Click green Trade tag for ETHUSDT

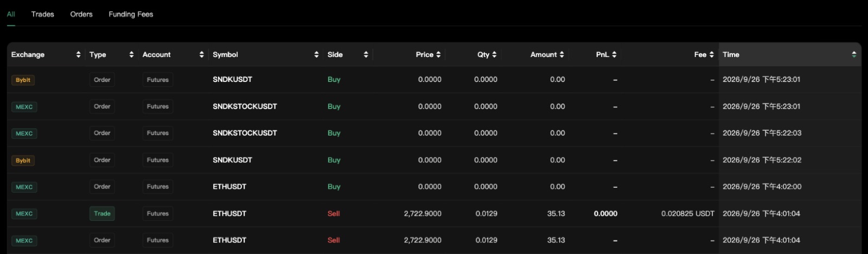102,213
